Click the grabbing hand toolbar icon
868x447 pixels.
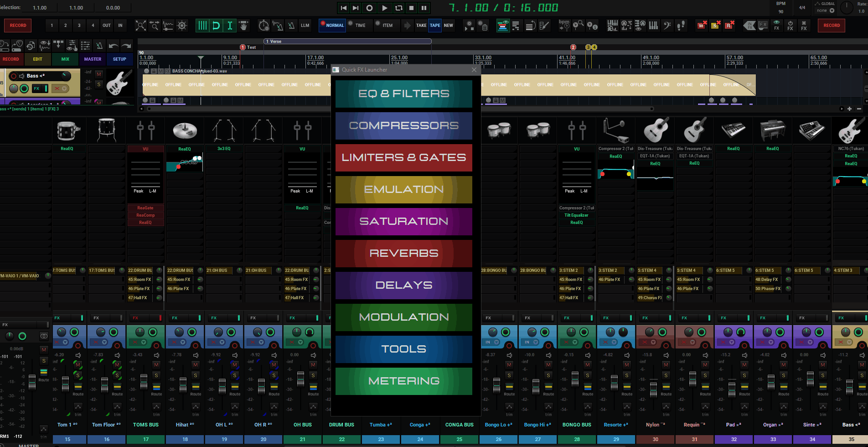(244, 26)
